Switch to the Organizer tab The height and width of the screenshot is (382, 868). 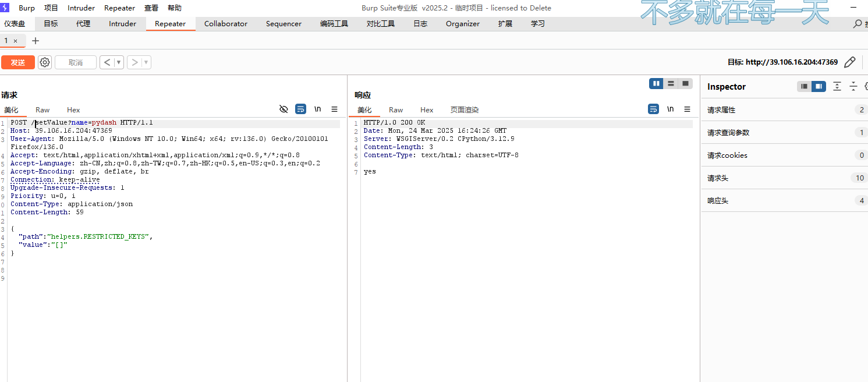(463, 24)
